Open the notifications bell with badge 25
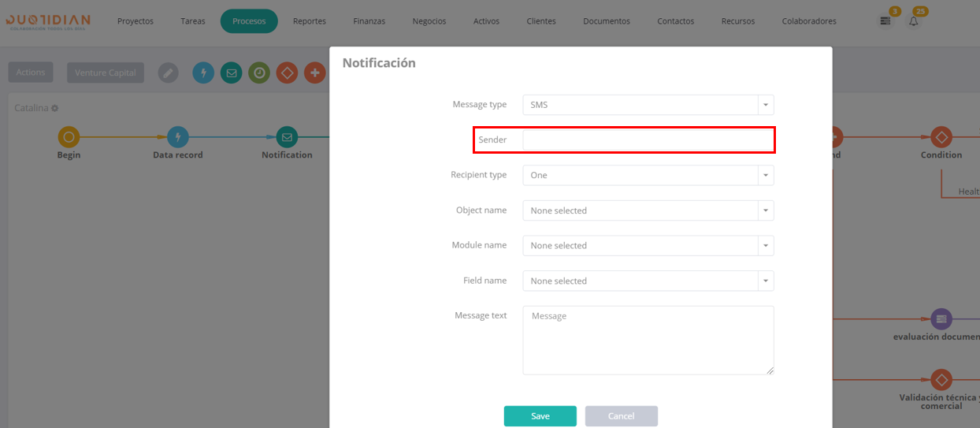 (x=914, y=21)
